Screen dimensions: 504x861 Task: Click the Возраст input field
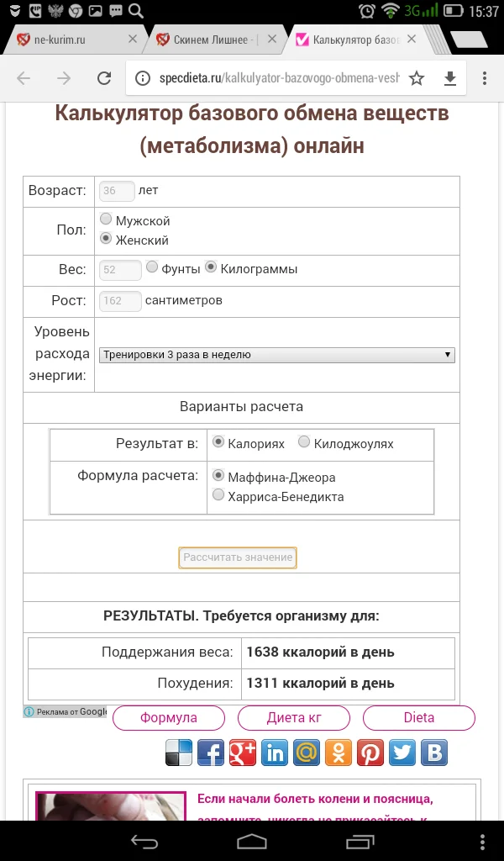[116, 191]
